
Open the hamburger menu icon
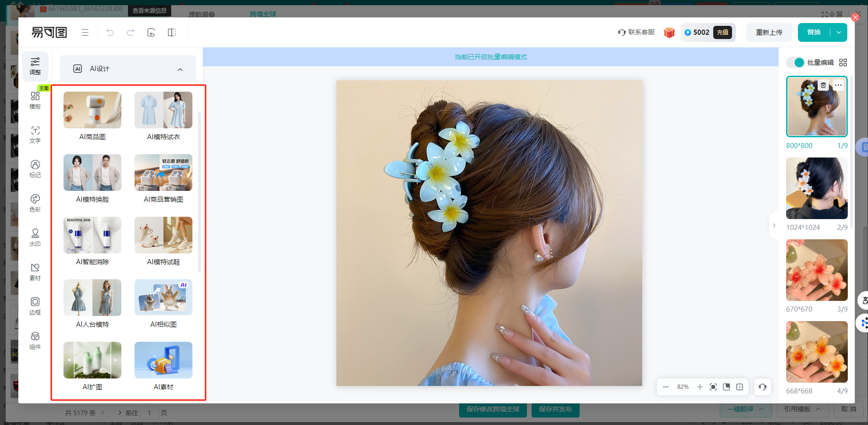(85, 32)
